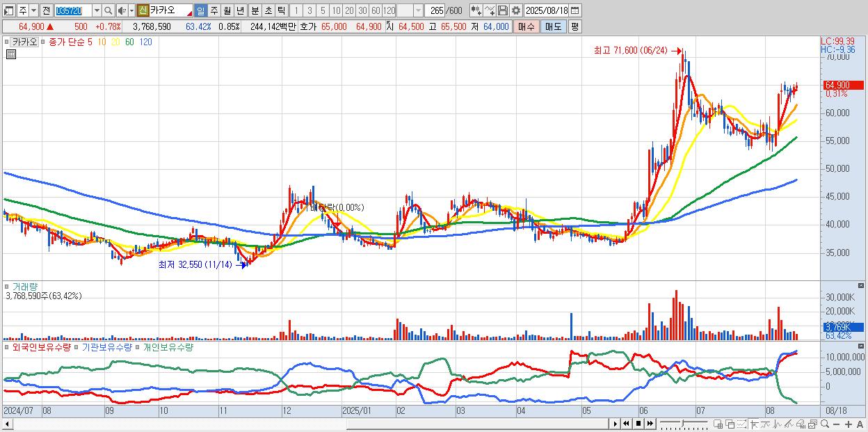
Task: Click the dotted trend line icon at bottom
Action: [741, 424]
